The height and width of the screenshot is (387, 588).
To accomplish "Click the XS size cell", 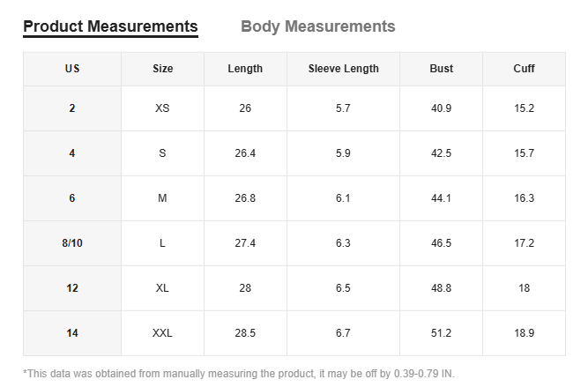I will point(162,108).
